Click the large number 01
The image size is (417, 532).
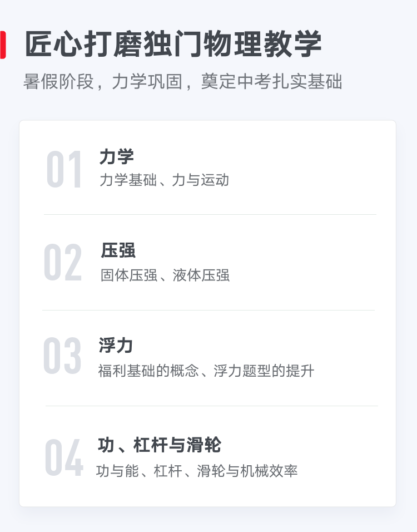[64, 169]
